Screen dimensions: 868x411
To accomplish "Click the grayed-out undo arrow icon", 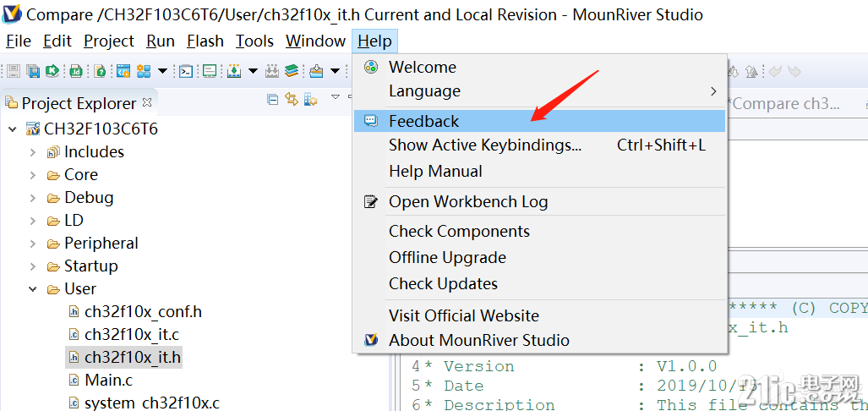I will coord(775,71).
